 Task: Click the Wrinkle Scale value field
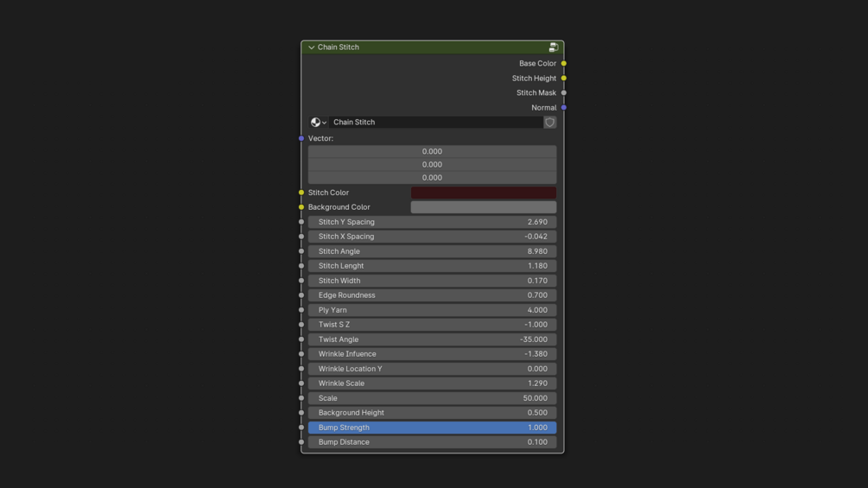[x=432, y=383]
